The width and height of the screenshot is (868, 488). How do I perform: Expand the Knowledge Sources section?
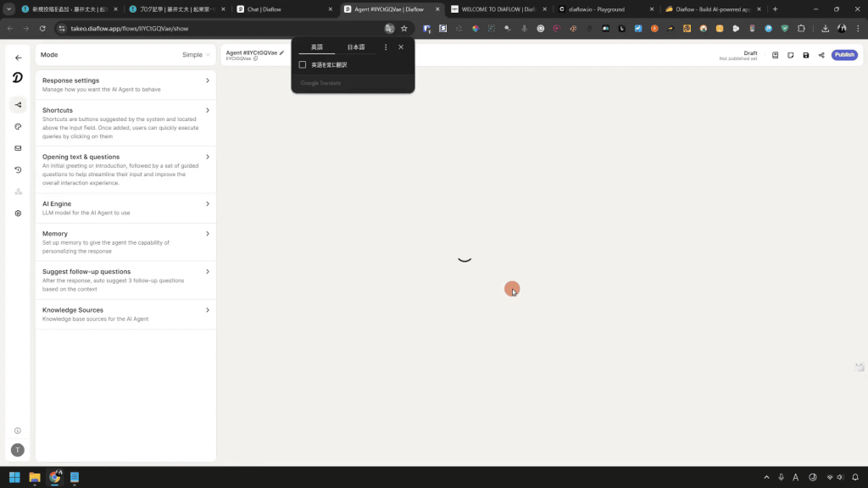(x=125, y=314)
